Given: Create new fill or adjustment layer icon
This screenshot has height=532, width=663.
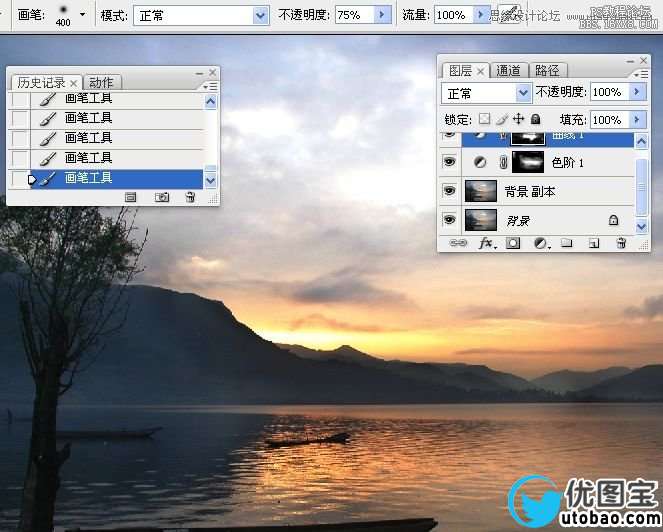Looking at the screenshot, I should 541,243.
